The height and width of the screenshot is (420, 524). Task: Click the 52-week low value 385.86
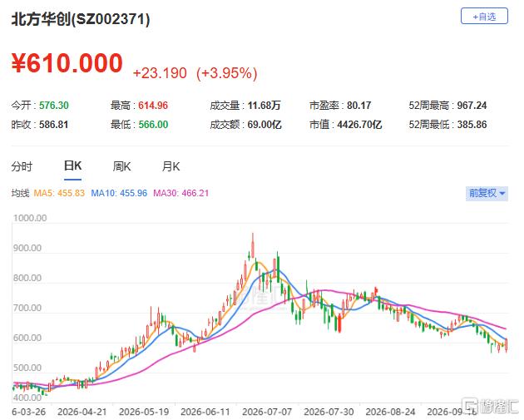tap(472, 125)
